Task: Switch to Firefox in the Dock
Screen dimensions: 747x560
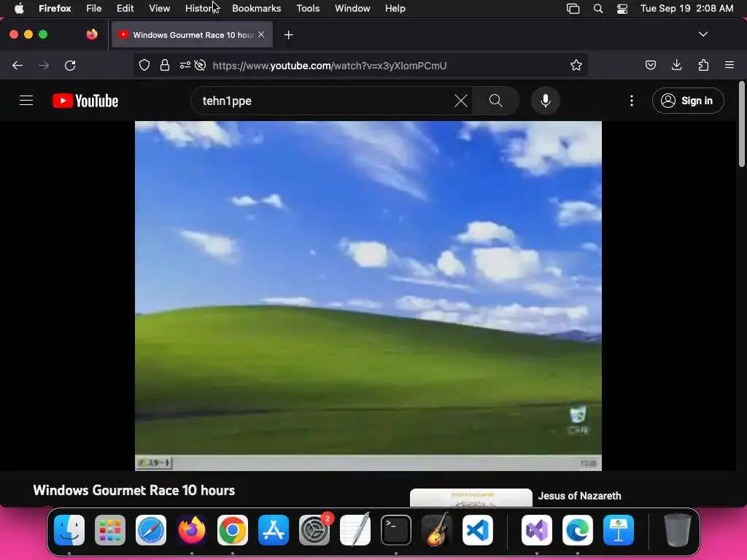Action: [x=192, y=530]
